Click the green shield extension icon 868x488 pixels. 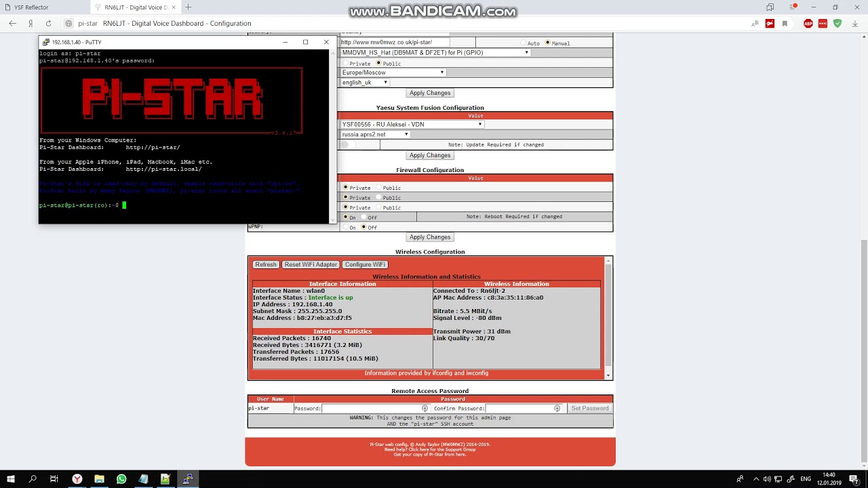(x=837, y=23)
